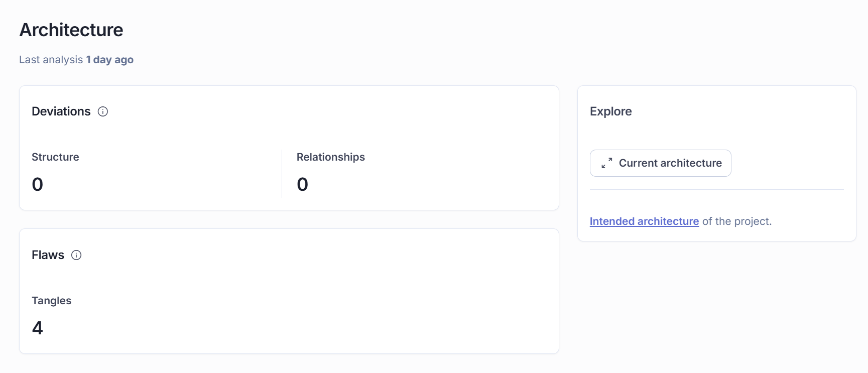Screen dimensions: 868x373
Task: Click the Structure deviations count
Action: click(38, 184)
